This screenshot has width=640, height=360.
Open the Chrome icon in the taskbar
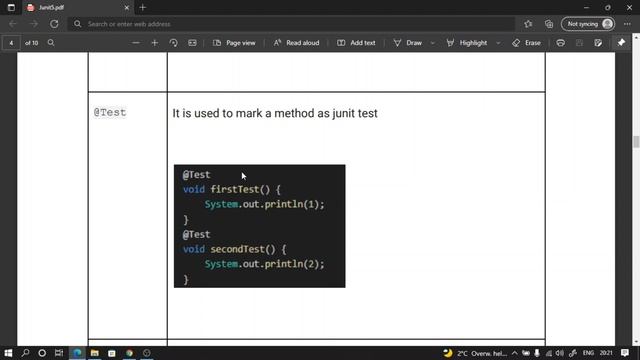coord(129,353)
